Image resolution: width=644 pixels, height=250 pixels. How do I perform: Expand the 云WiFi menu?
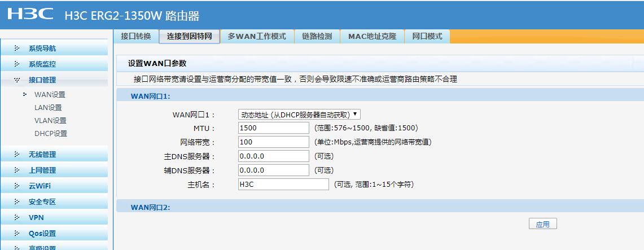tap(54, 186)
